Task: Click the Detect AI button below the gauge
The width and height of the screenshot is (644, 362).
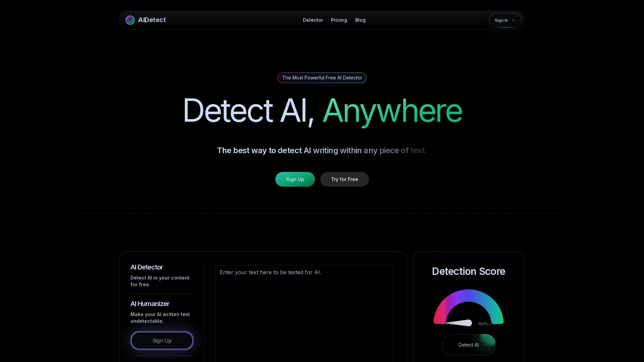Action: tap(468, 345)
